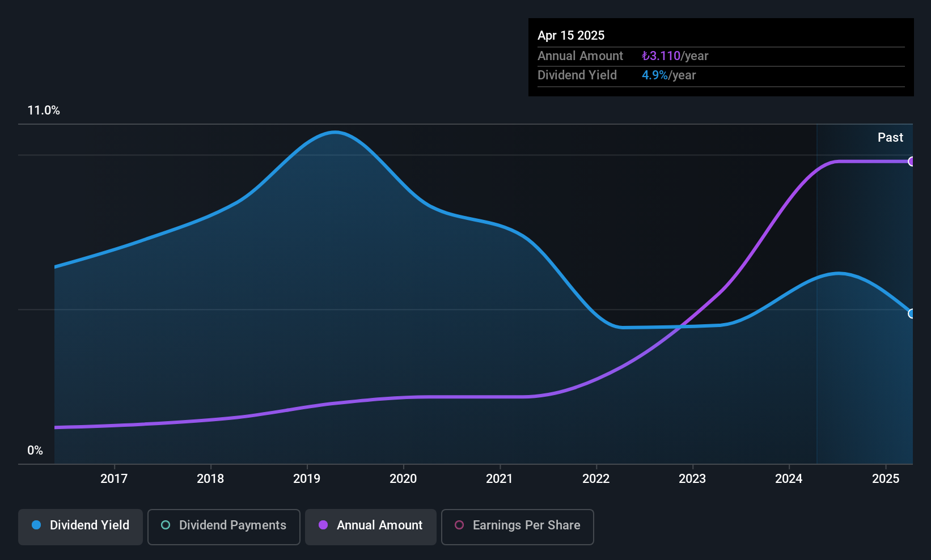The width and height of the screenshot is (931, 560).
Task: Select the 2017 x-axis label
Action: [x=114, y=478]
